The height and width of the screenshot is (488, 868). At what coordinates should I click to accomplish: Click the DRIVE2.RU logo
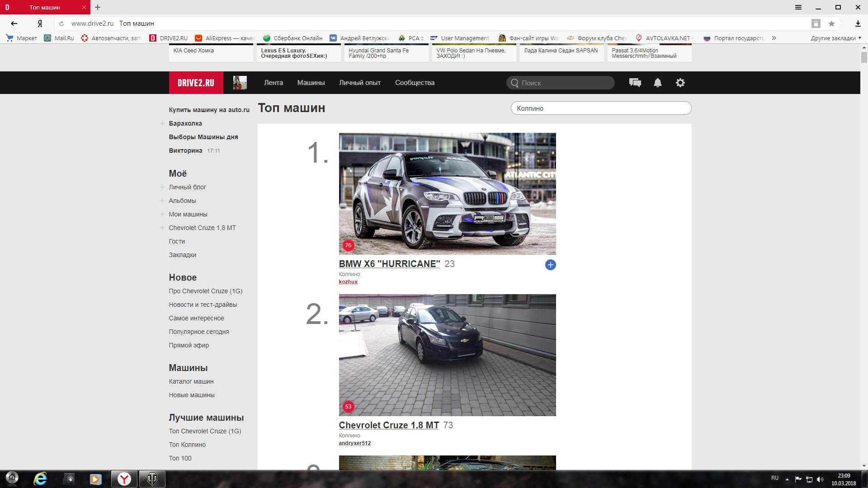[x=196, y=83]
